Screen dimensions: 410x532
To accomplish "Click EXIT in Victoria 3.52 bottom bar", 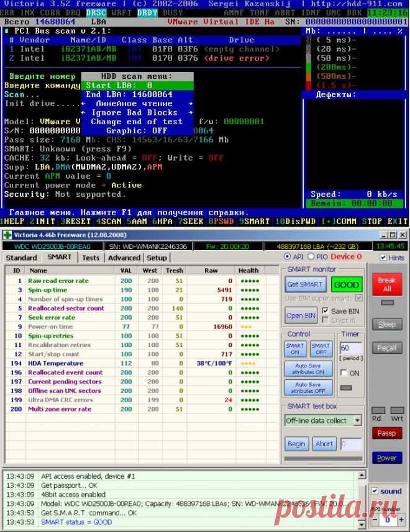I will [397, 222].
